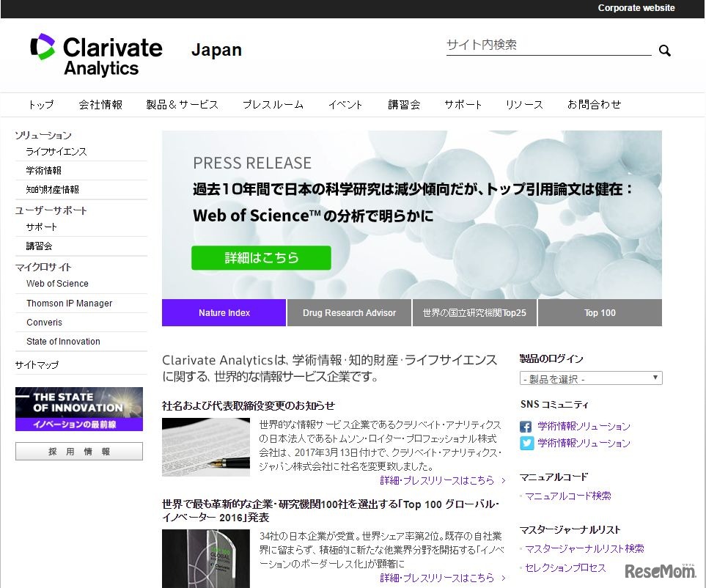
Task: Click the green 詳細はこちら button
Action: pyautogui.click(x=261, y=258)
